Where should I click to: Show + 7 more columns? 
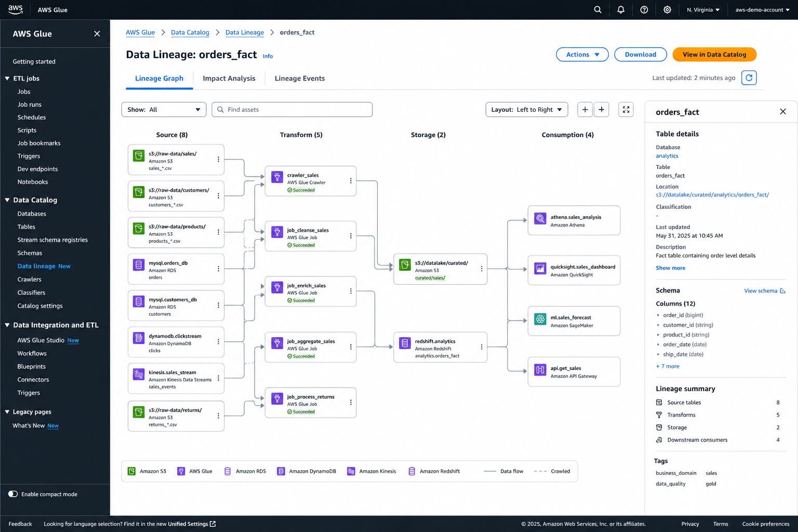[668, 366]
